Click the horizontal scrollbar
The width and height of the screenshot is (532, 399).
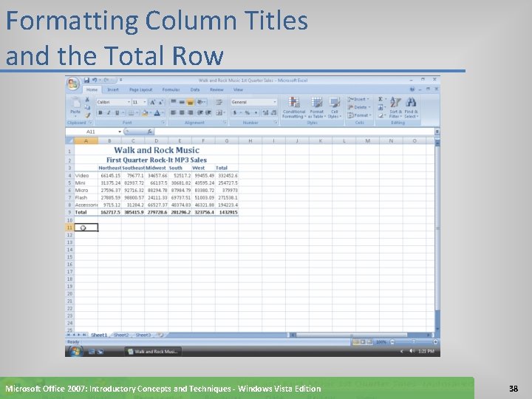coord(359,335)
